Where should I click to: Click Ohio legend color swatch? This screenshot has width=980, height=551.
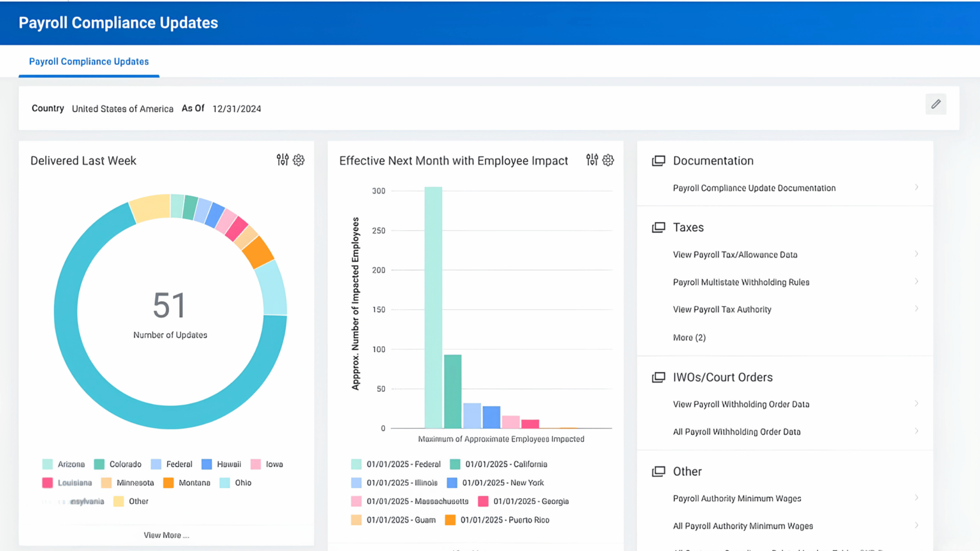(225, 483)
